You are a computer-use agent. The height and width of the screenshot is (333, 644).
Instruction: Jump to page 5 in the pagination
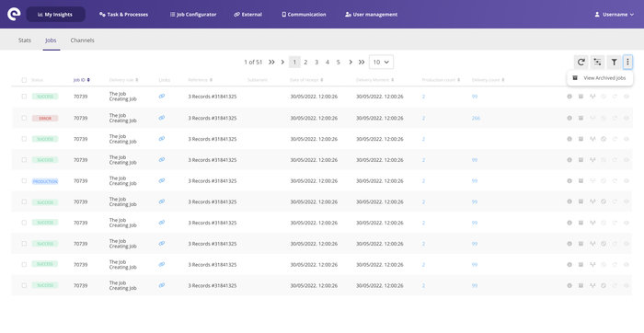pyautogui.click(x=339, y=62)
